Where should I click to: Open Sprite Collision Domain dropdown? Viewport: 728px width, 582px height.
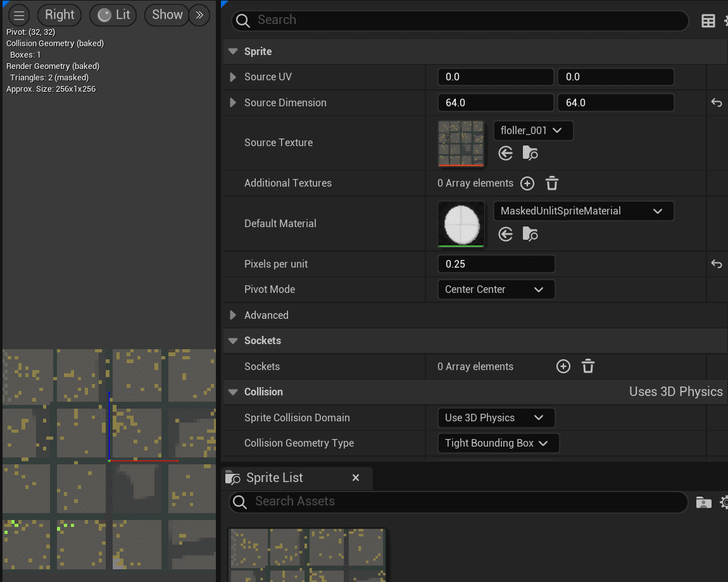tap(495, 418)
